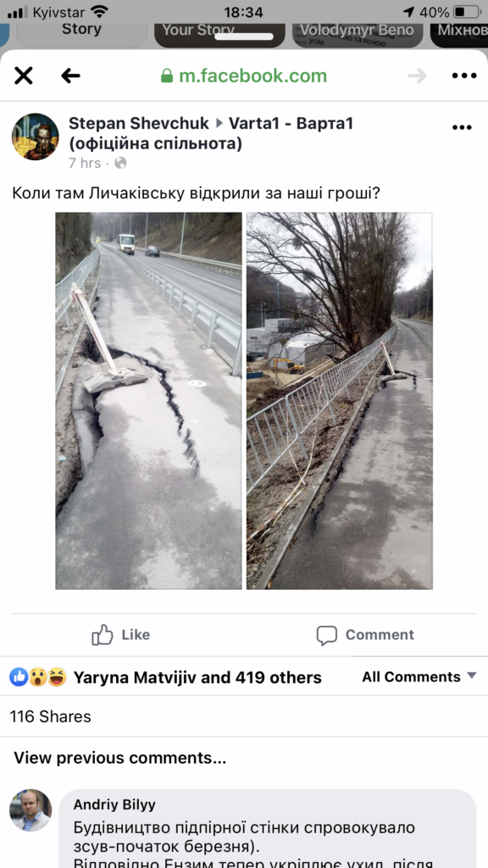Open the left photo of cracked sidewalk

pos(149,401)
